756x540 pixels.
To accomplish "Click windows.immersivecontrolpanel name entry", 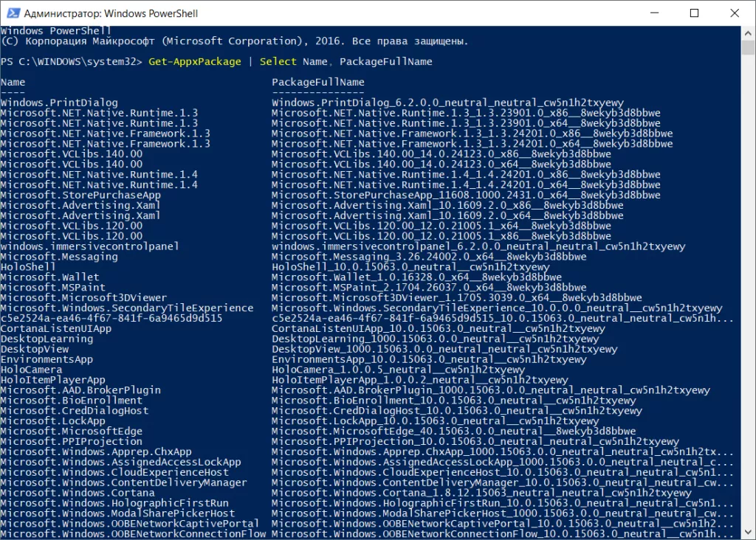I will (x=89, y=246).
